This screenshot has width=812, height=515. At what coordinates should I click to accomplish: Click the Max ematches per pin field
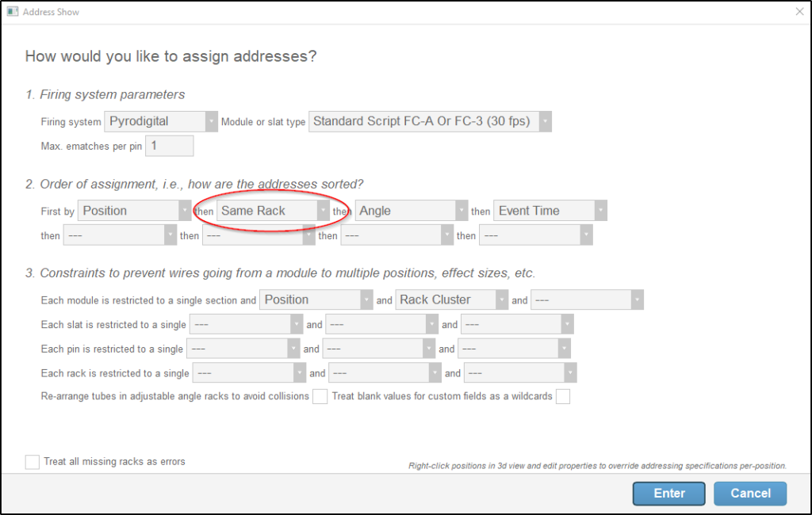click(x=170, y=146)
